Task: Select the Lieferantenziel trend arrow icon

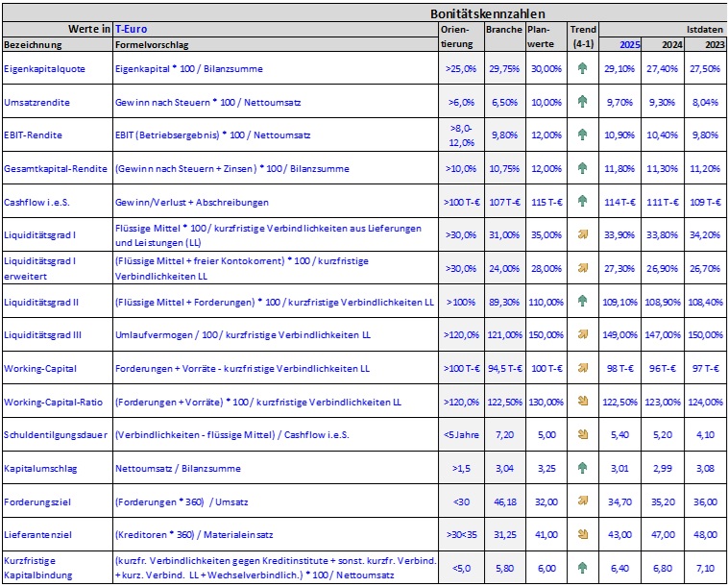Action: click(x=583, y=534)
